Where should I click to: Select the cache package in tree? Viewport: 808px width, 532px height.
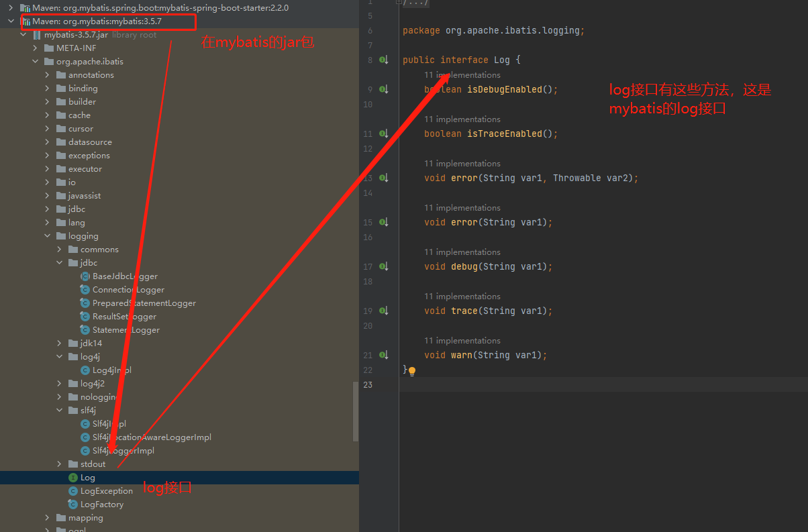79,115
